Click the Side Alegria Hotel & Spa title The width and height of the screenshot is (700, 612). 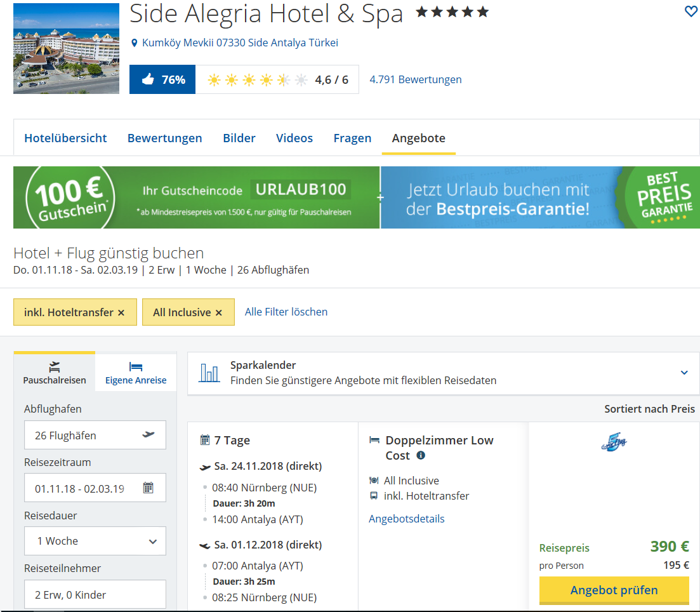coord(266,13)
